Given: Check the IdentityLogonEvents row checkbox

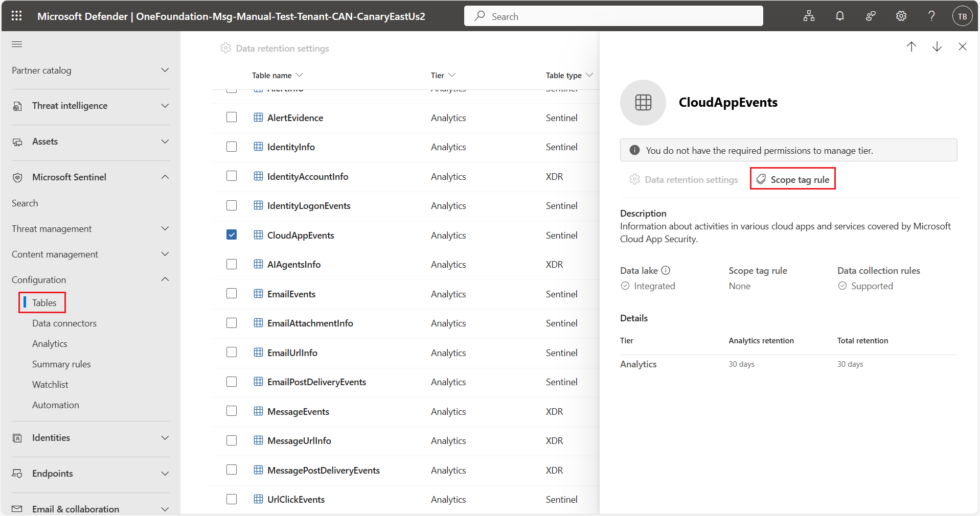Looking at the screenshot, I should [232, 205].
